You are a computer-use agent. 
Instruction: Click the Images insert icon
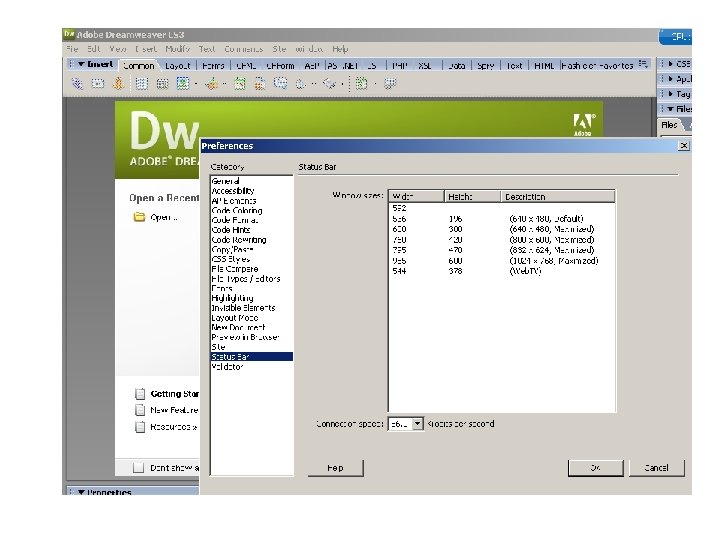coord(183,84)
